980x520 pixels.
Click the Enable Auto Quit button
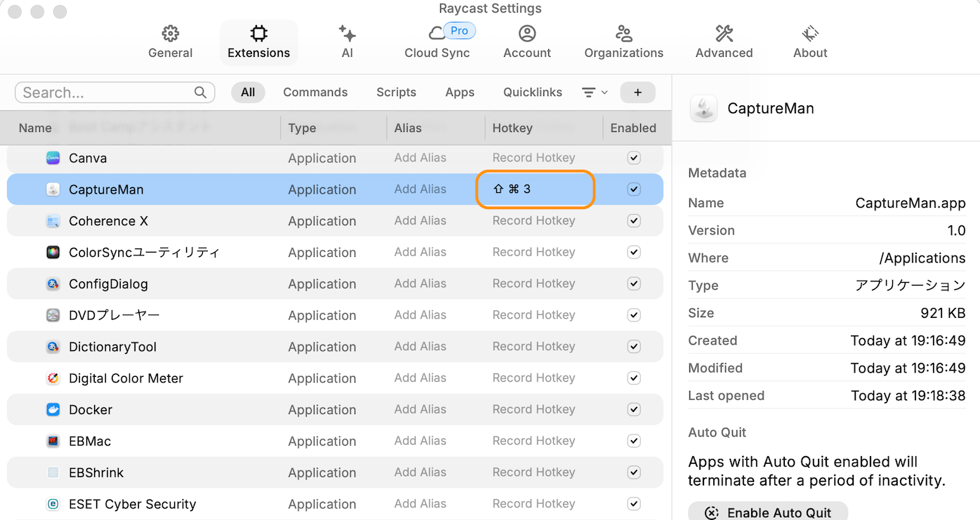pyautogui.click(x=768, y=512)
